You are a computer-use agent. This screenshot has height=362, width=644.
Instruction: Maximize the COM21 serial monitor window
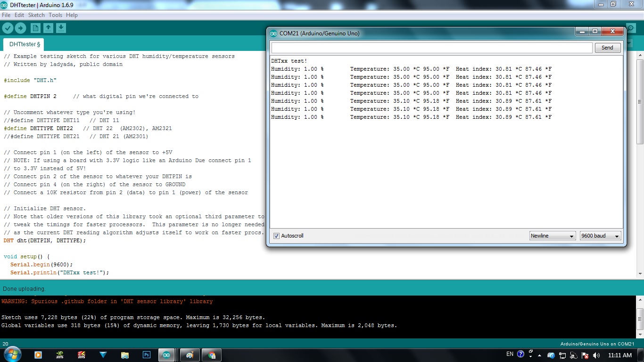[x=595, y=31]
